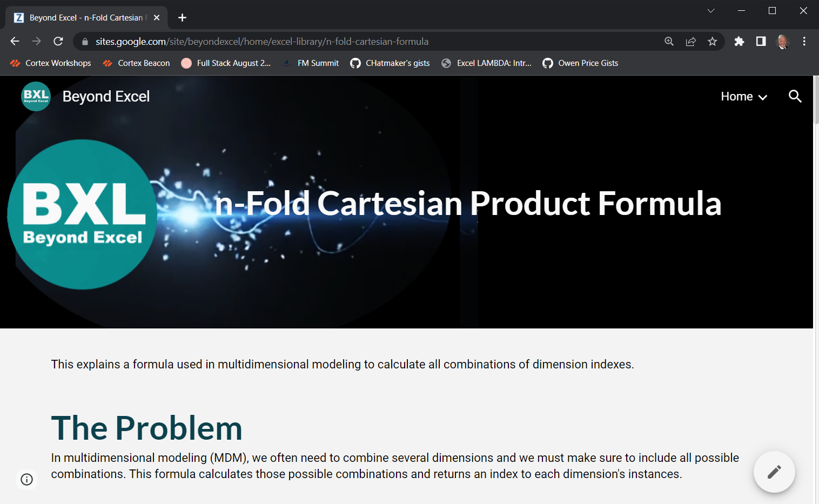Open the Chrome profile avatar
The width and height of the screenshot is (819, 504).
[x=782, y=42]
